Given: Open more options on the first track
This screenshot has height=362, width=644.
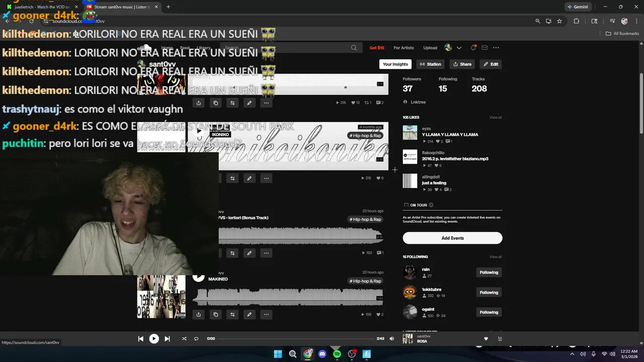Looking at the screenshot, I should coord(266,103).
